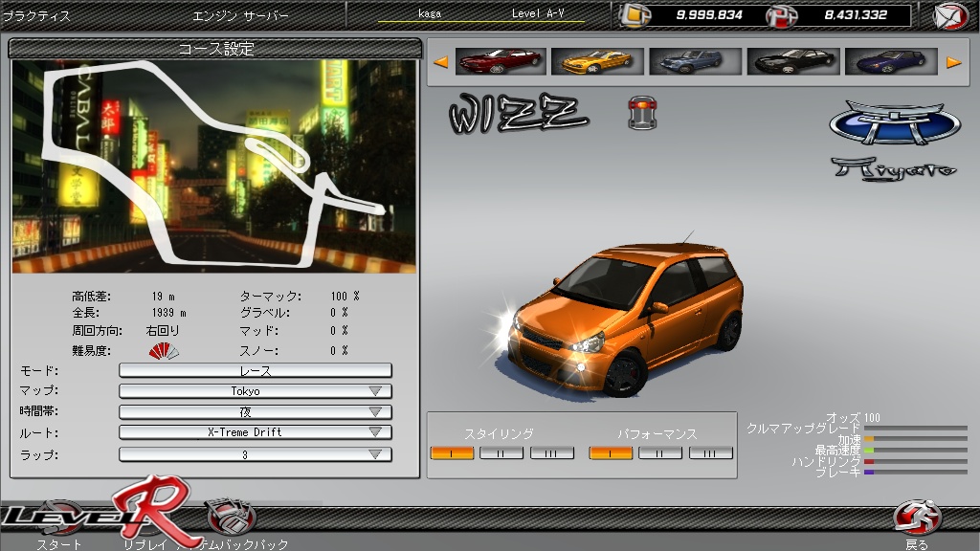The height and width of the screenshot is (551, 980).
Task: Click the brake (ブレーキ) stat bar
Action: [x=916, y=473]
